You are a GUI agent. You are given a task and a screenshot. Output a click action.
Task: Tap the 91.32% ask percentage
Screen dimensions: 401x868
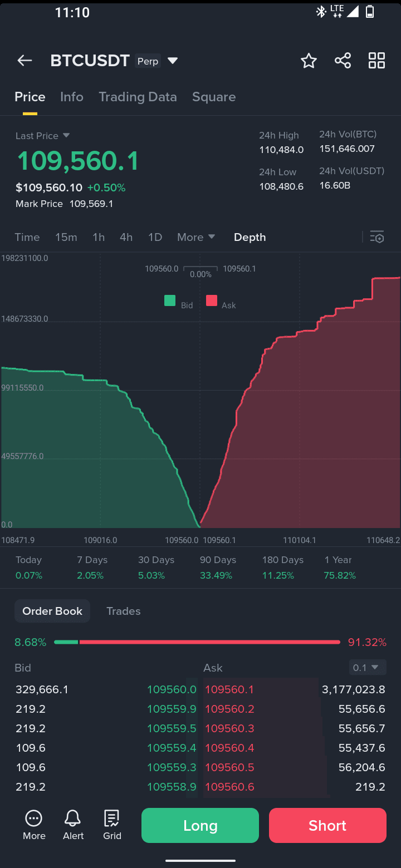(x=367, y=642)
